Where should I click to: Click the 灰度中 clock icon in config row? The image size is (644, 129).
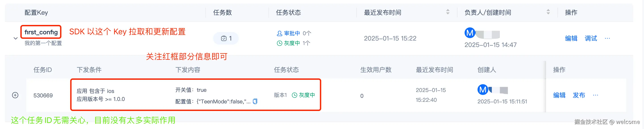click(x=280, y=43)
